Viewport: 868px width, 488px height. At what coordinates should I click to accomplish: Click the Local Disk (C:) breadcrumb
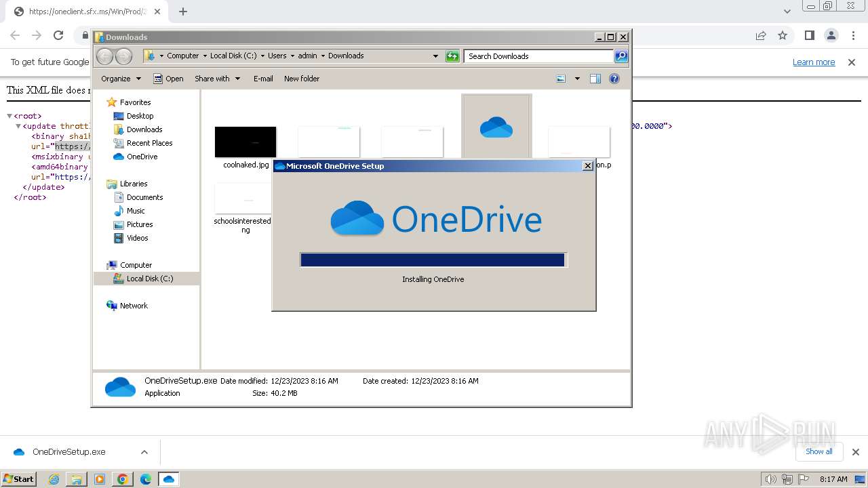coord(233,56)
